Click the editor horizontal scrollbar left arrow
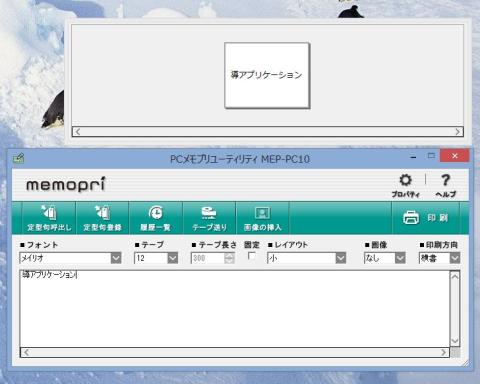The image size is (480, 384). [26, 352]
